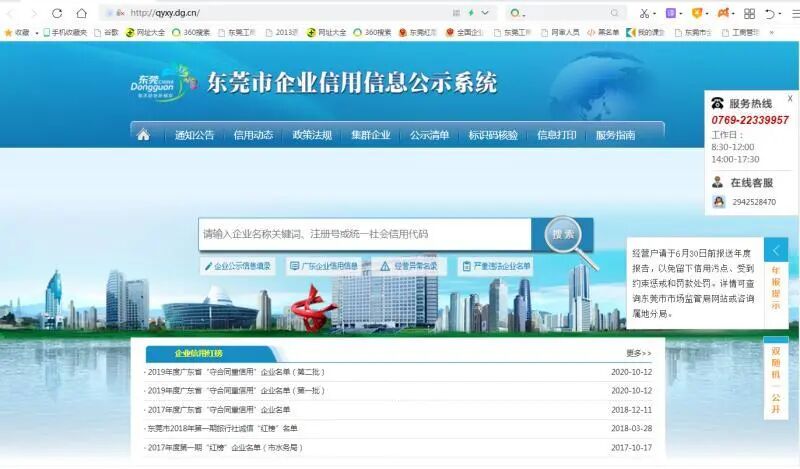Click the purple extension icon in toolbar

670,13
